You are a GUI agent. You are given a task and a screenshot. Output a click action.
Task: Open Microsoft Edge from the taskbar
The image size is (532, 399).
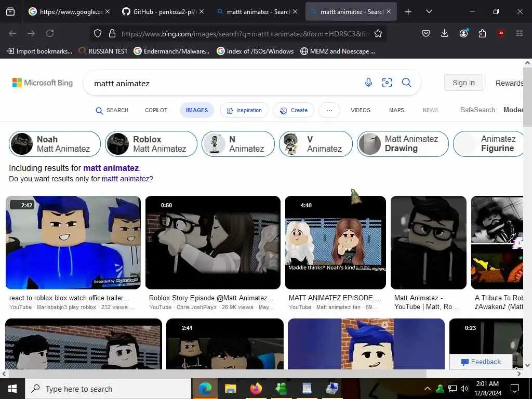pos(205,389)
